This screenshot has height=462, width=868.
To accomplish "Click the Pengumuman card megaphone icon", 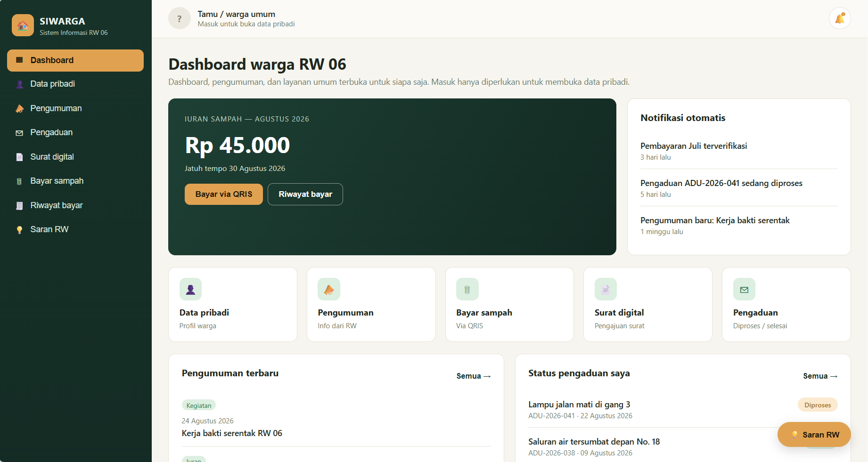I will (x=329, y=289).
